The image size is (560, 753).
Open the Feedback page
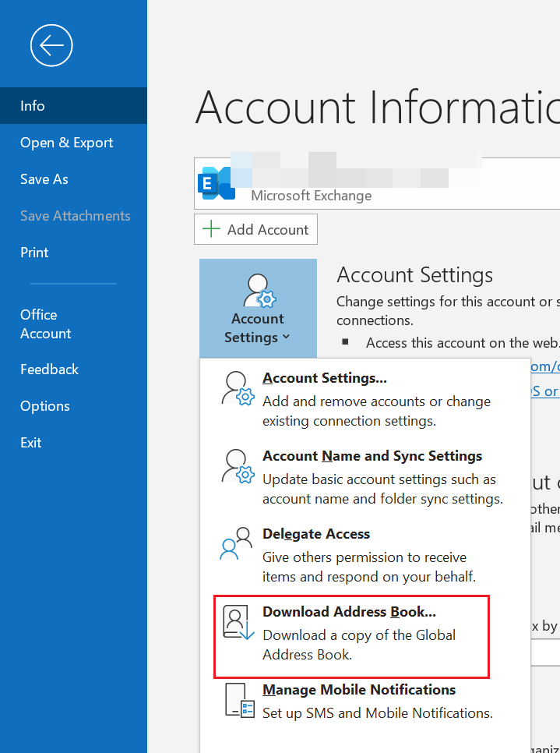[49, 369]
